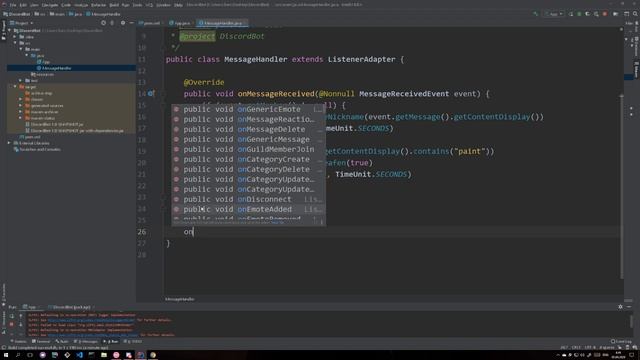This screenshot has height=360, width=640.
Task: Open Project panel settings gear
Action: point(122,23)
